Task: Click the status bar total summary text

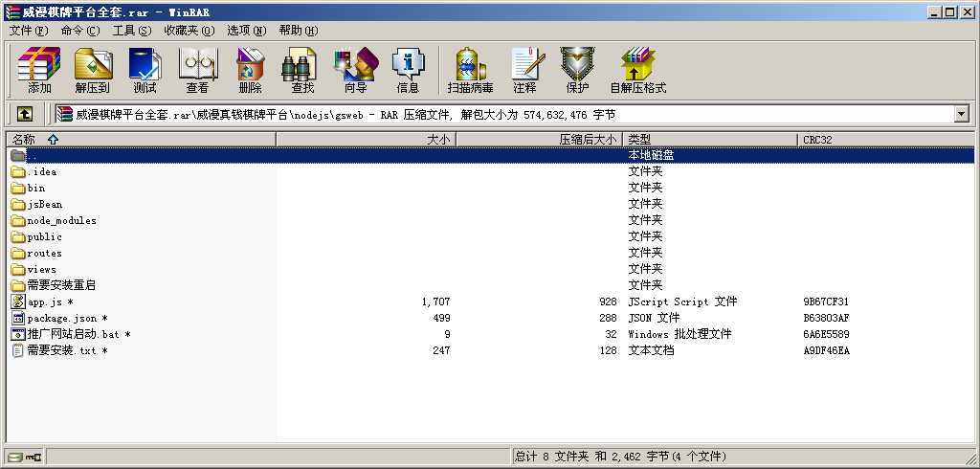Action: 620,457
